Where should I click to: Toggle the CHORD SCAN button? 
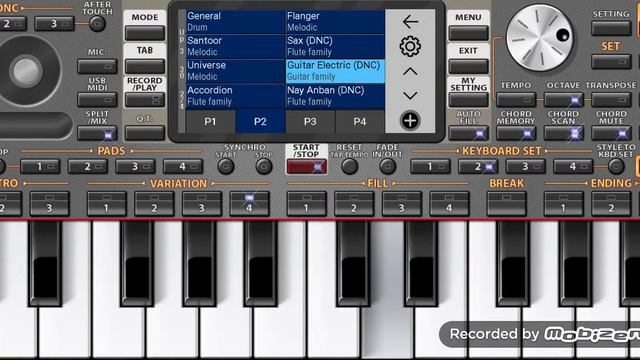click(564, 133)
